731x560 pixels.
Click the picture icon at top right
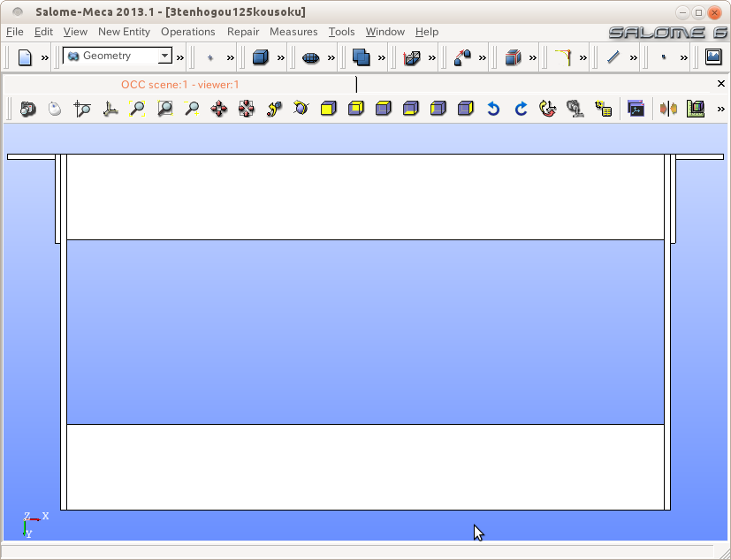click(x=713, y=57)
